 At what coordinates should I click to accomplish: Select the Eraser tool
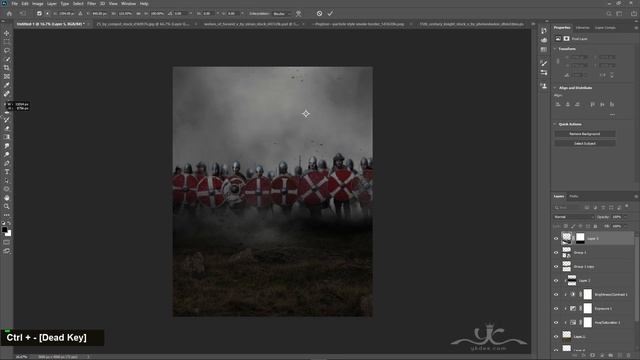[7, 128]
